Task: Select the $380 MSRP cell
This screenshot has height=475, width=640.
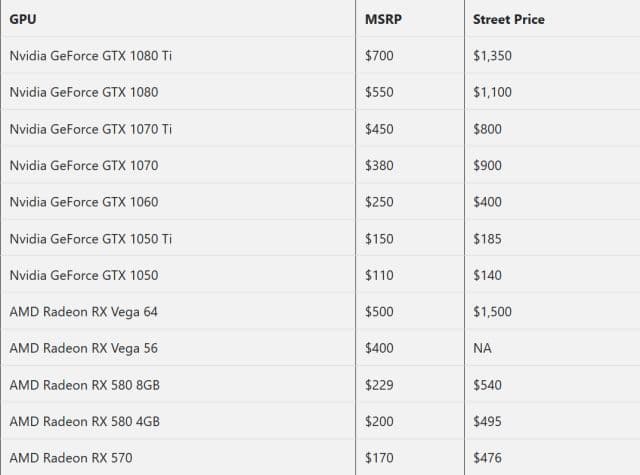Action: [378, 165]
